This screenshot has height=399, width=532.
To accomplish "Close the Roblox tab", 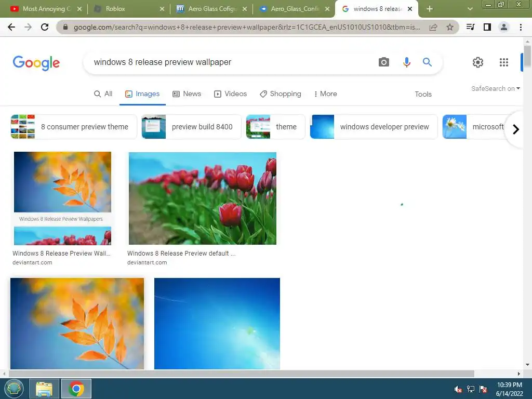I will [162, 9].
